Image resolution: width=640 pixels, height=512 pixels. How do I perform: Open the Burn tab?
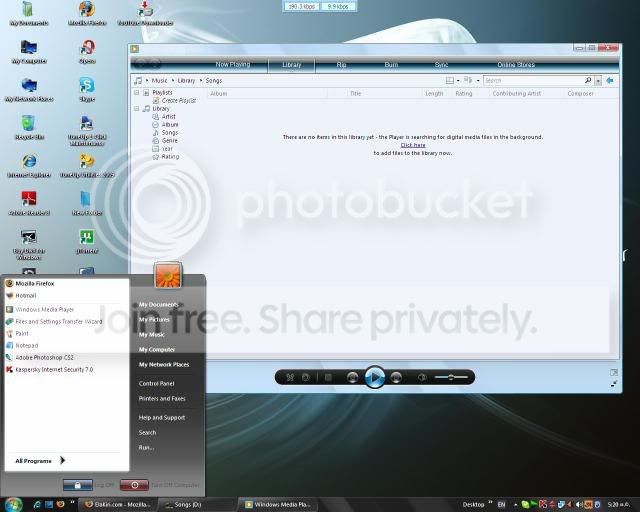(x=391, y=65)
